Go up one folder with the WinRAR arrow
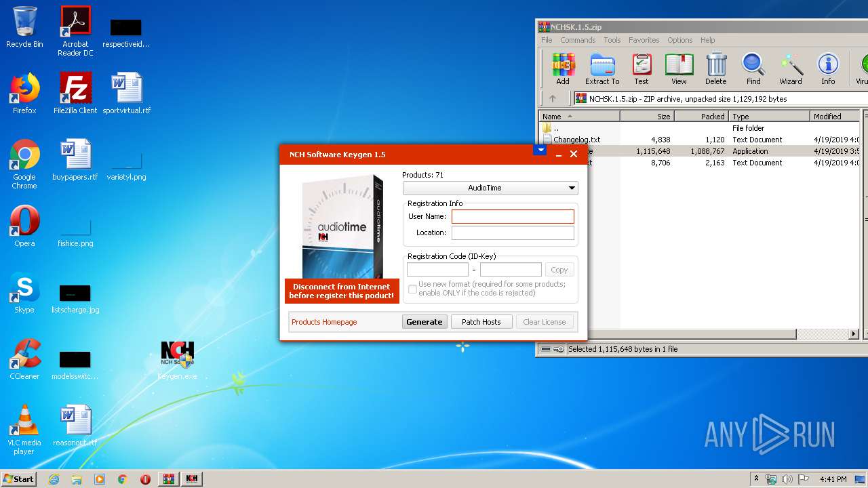This screenshot has width=868, height=488. coord(553,99)
